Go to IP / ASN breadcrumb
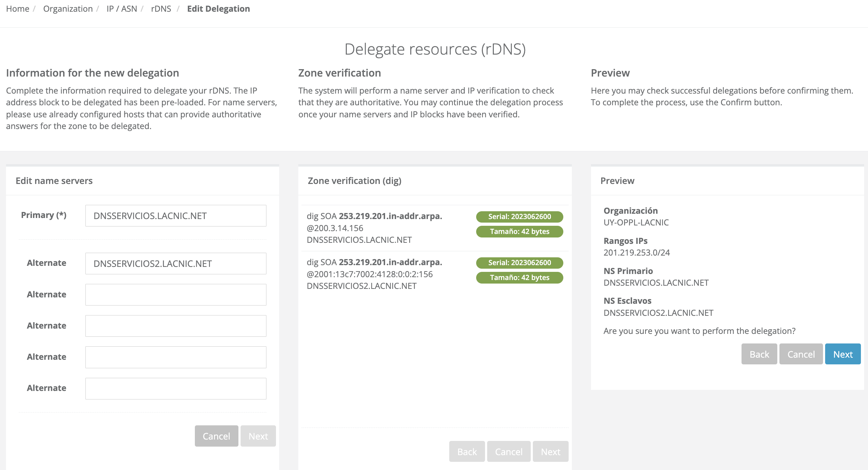This screenshot has height=470, width=868. [122, 9]
